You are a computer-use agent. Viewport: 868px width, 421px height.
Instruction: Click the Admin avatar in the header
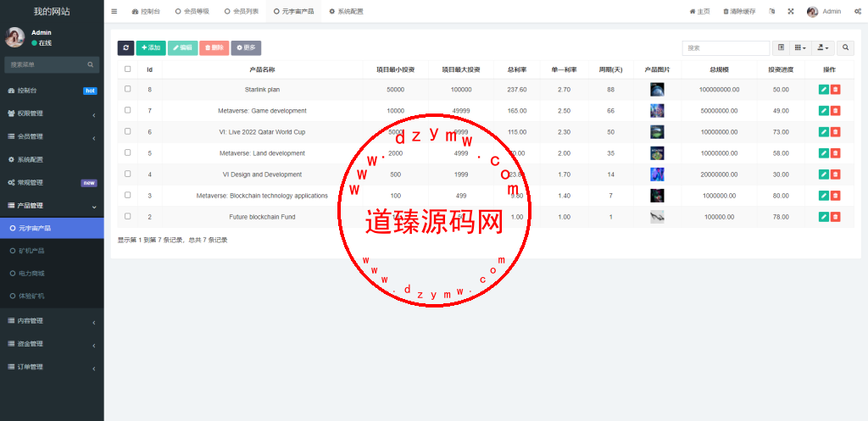tap(812, 12)
